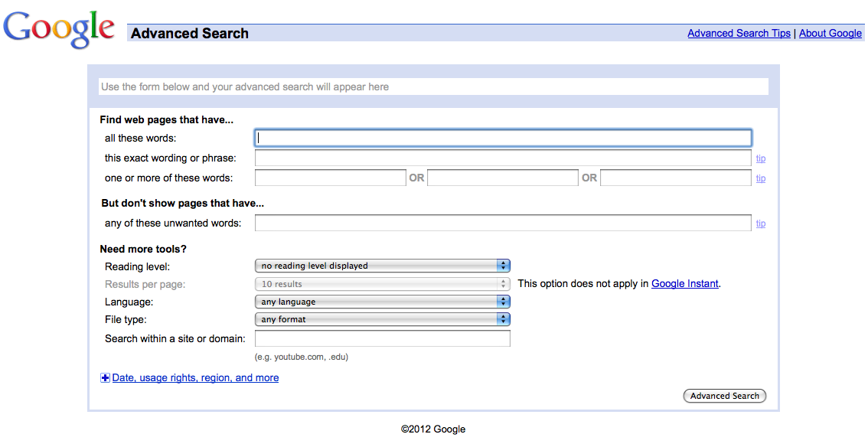Open the About Google link
This screenshot has width=868, height=444.
pos(830,33)
